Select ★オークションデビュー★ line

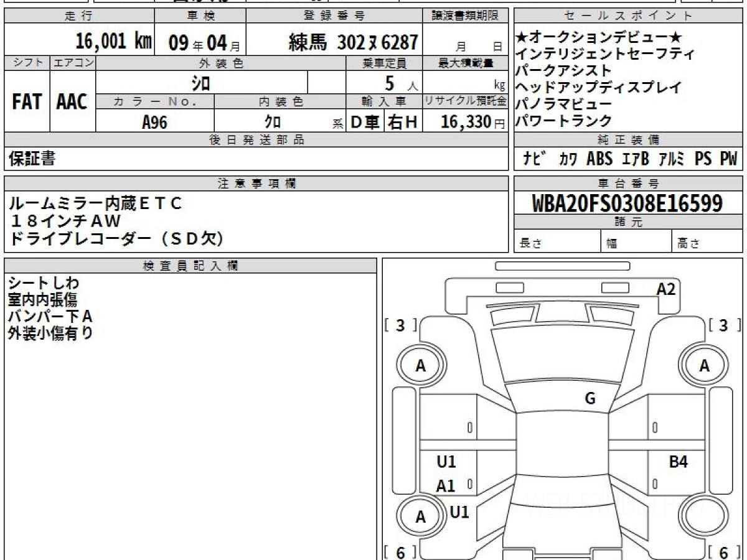click(x=599, y=38)
